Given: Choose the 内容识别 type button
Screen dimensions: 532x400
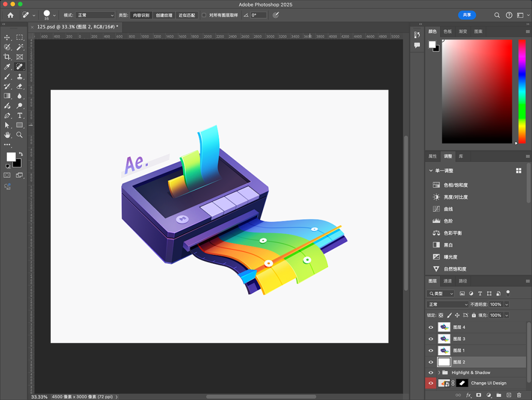Looking at the screenshot, I should pyautogui.click(x=141, y=15).
